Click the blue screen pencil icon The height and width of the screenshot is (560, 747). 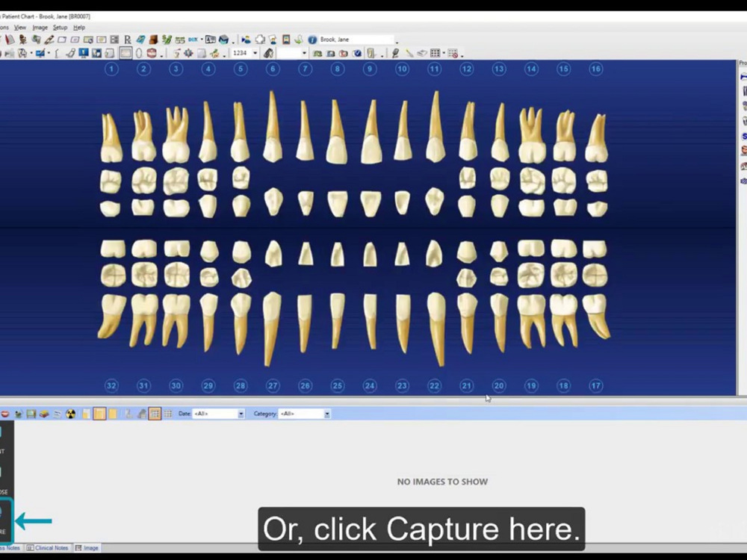point(40,53)
